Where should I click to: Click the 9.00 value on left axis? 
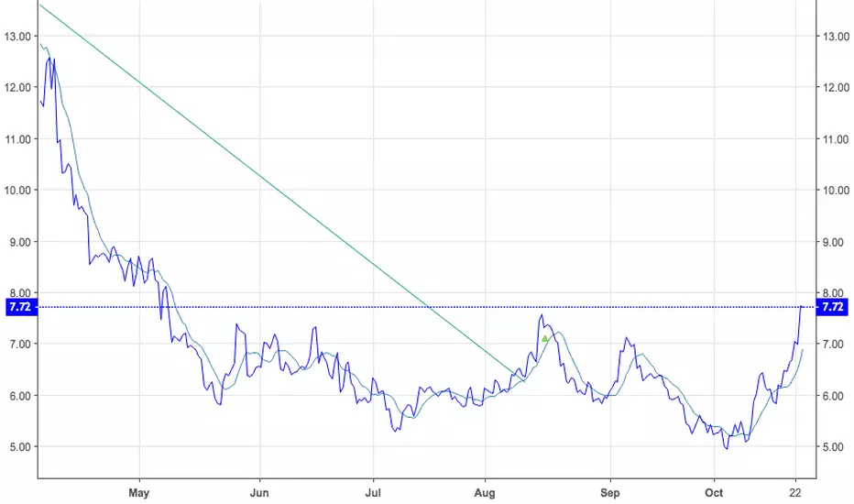tap(20, 242)
